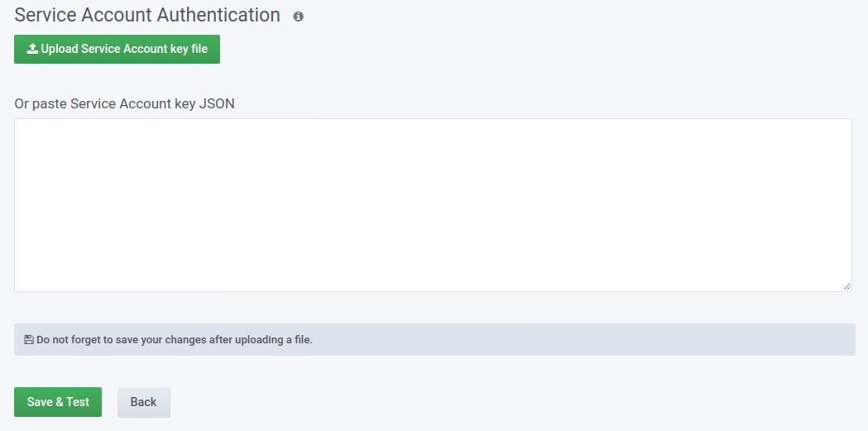Click the upload arrow icon on green button

(x=32, y=49)
